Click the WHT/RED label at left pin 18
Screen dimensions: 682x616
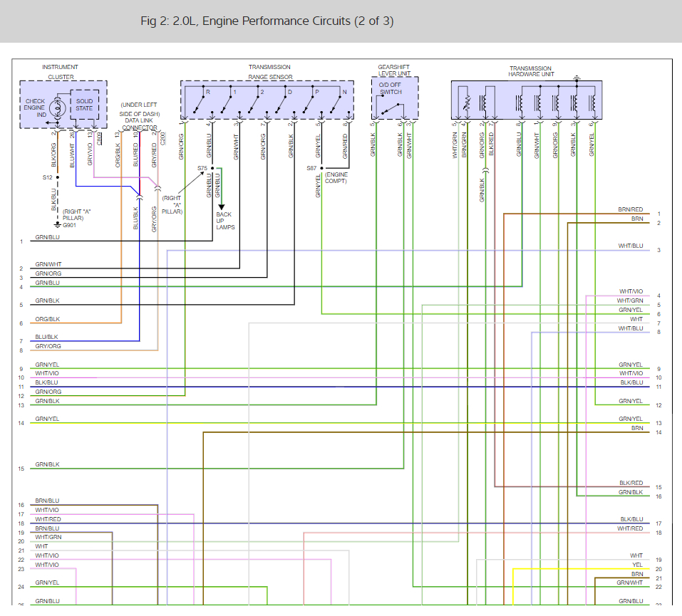coord(48,519)
